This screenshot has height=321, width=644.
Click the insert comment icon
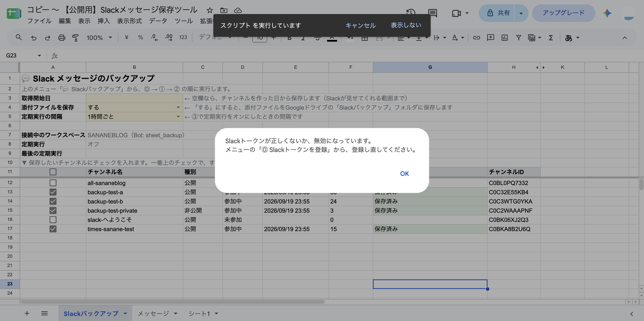[491, 38]
